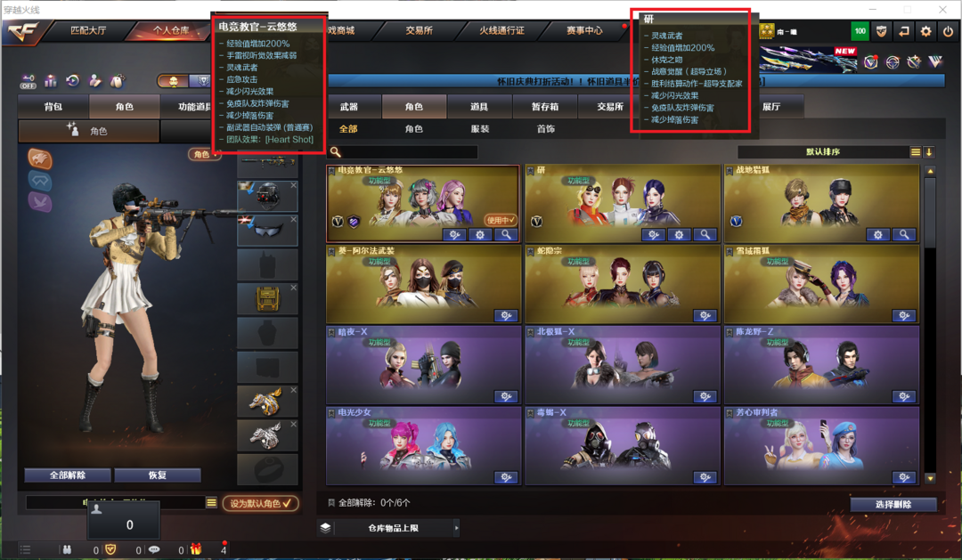The height and width of the screenshot is (560, 962).
Task: Click the chat bubble icon in bottom bar
Action: 154,549
